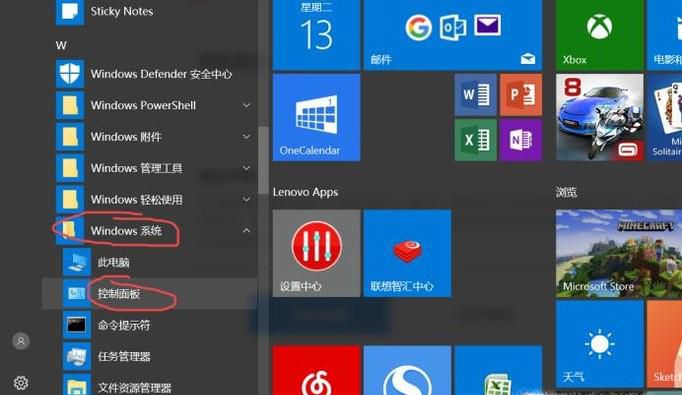Open the user account icon

[x=21, y=341]
